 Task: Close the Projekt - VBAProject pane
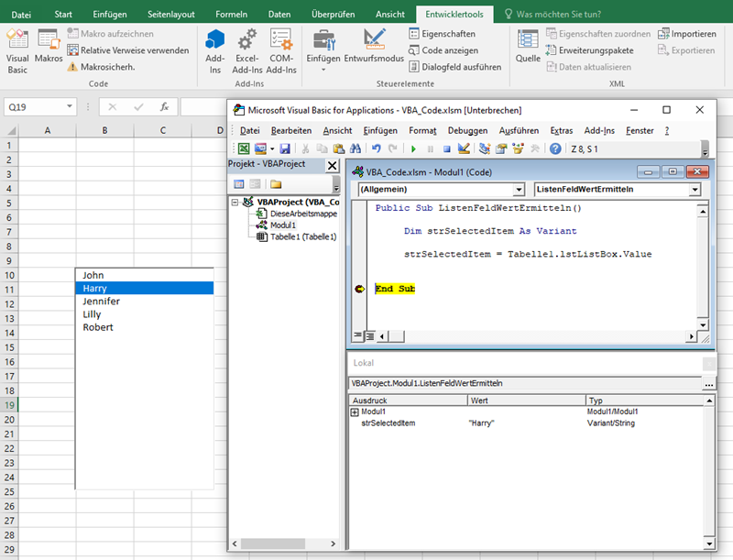pyautogui.click(x=332, y=165)
